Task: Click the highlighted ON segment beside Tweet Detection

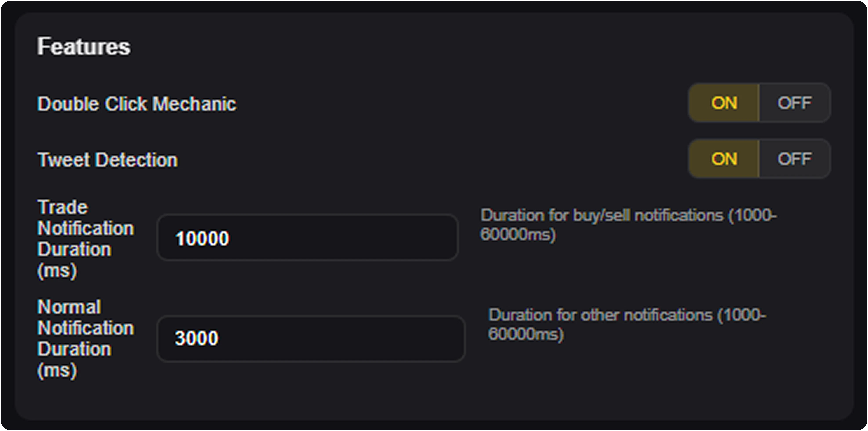Action: point(725,159)
